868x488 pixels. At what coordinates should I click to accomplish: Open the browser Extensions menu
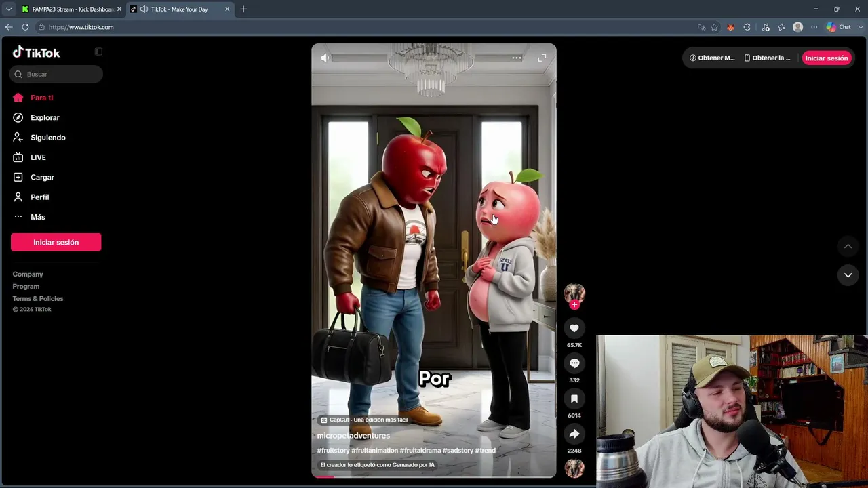pos(747,27)
